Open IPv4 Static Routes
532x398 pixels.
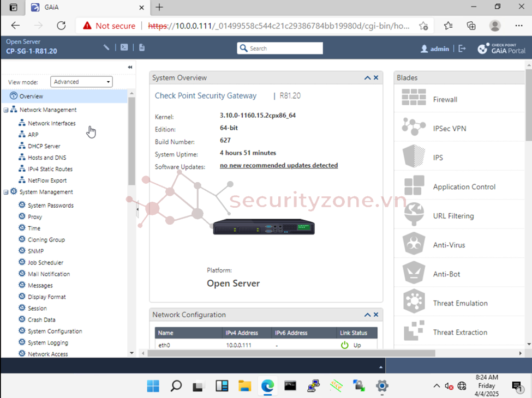50,169
